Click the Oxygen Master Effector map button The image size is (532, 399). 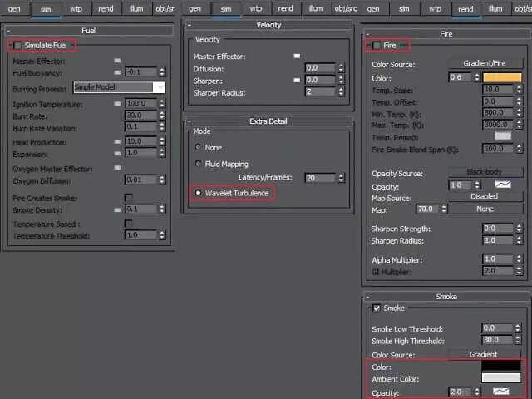coord(117,168)
